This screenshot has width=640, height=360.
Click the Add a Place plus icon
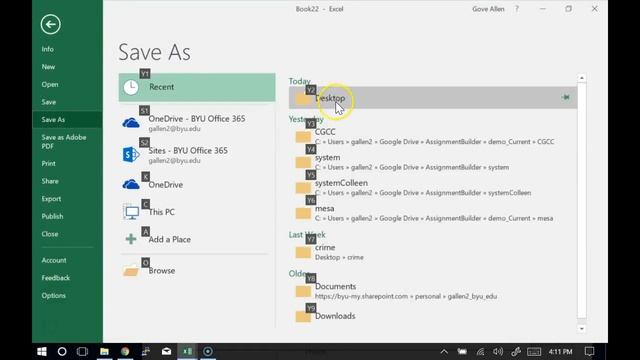[131, 239]
